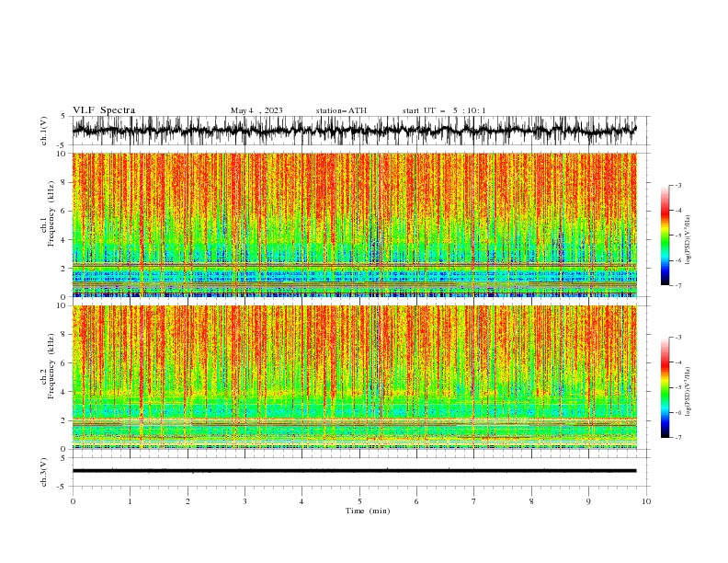Click the '-3' tick on ch.1 colorbar
Screen dimensions: 728x563
pos(678,185)
